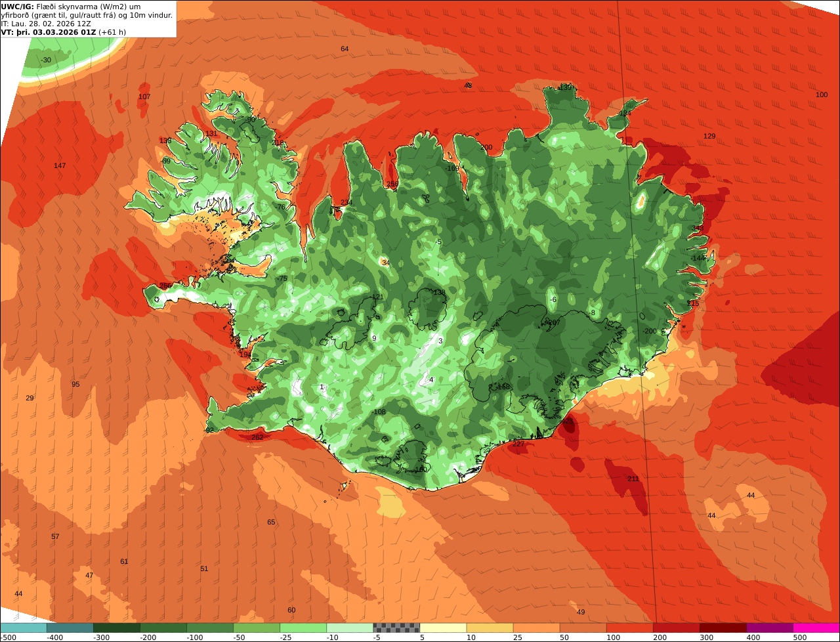Select the red legend swatch between 200 and 300
Viewport: 840px width, 642px height.
pyautogui.click(x=676, y=628)
